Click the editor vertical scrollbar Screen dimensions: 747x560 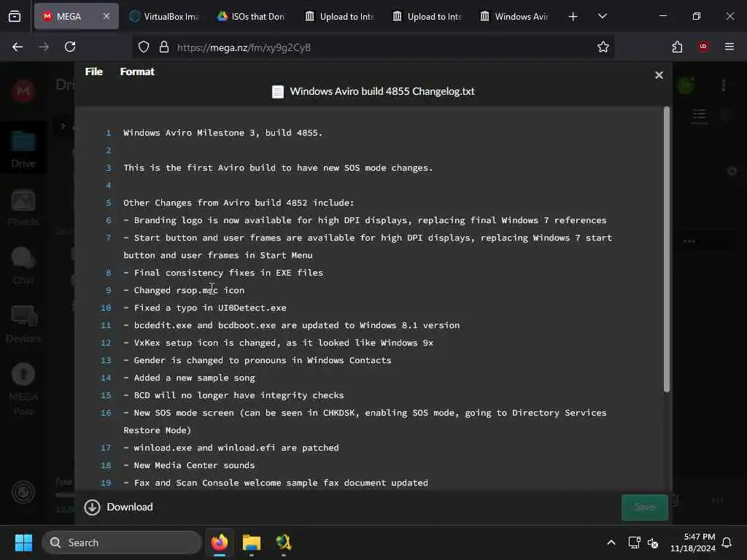[x=667, y=249]
